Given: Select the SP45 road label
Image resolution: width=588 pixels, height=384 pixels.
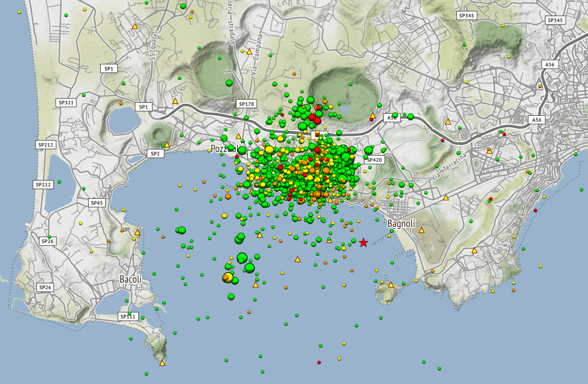Looking at the screenshot, I should coord(97,203).
